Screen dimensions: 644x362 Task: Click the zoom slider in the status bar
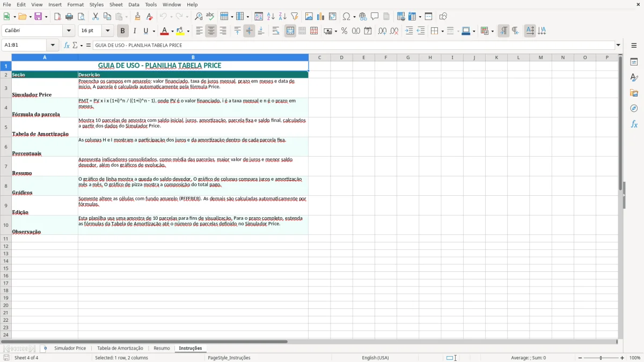pos(601,358)
